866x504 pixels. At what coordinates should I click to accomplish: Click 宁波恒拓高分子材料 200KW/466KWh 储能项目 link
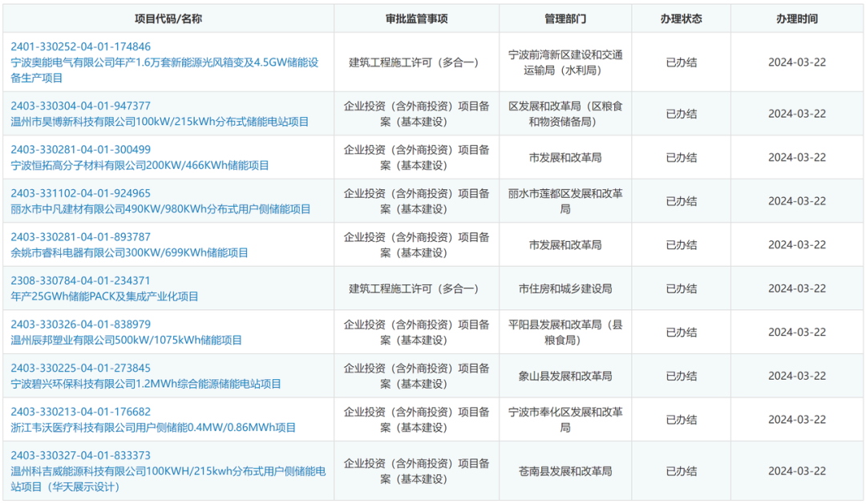[x=140, y=165]
